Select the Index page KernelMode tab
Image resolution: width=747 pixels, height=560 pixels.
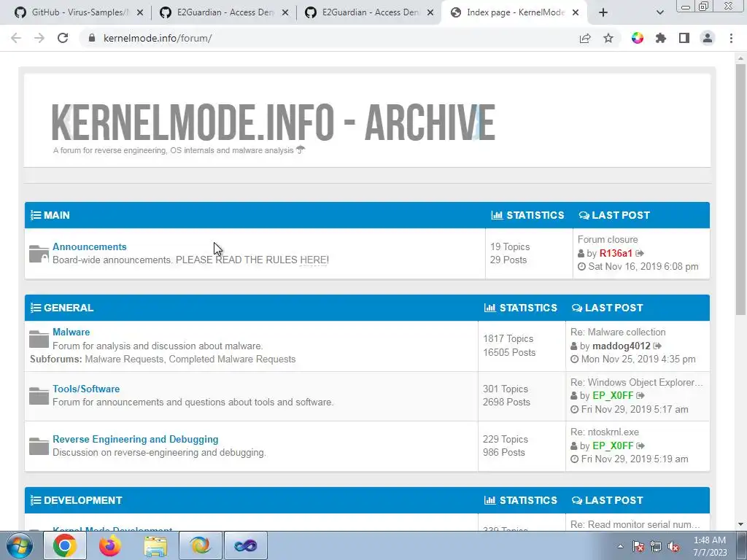click(514, 12)
